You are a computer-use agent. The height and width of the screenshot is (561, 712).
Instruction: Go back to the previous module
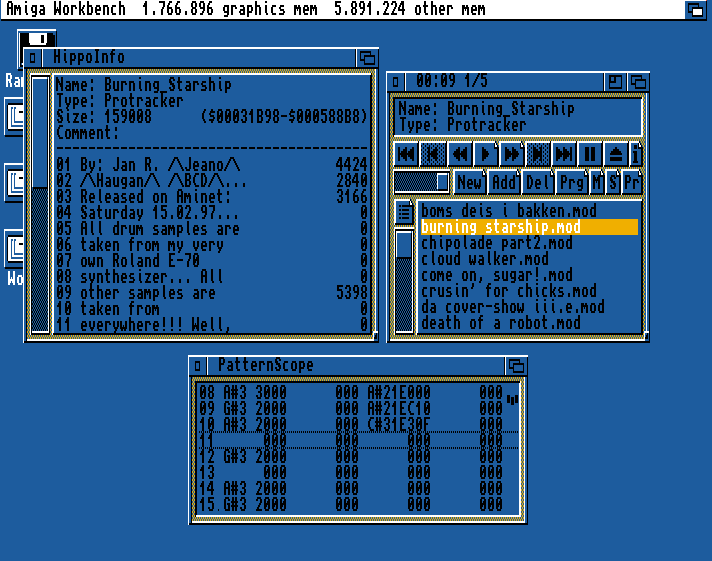pos(407,154)
